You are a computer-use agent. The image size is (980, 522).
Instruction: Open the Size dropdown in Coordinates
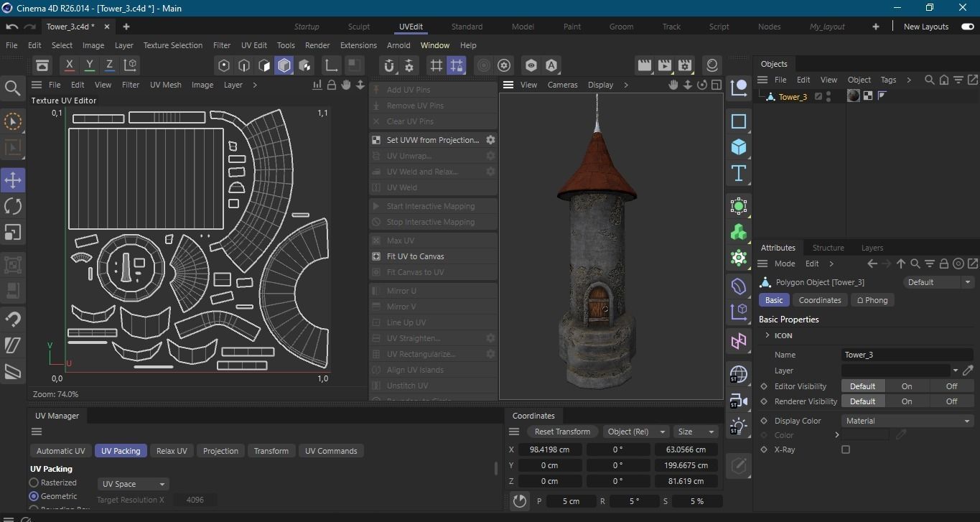click(x=696, y=432)
